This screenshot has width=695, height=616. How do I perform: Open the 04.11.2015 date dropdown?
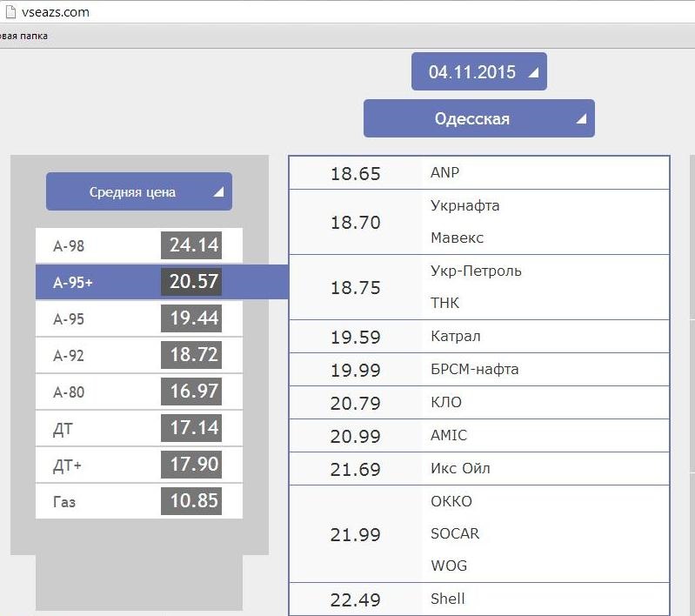pyautogui.click(x=478, y=71)
